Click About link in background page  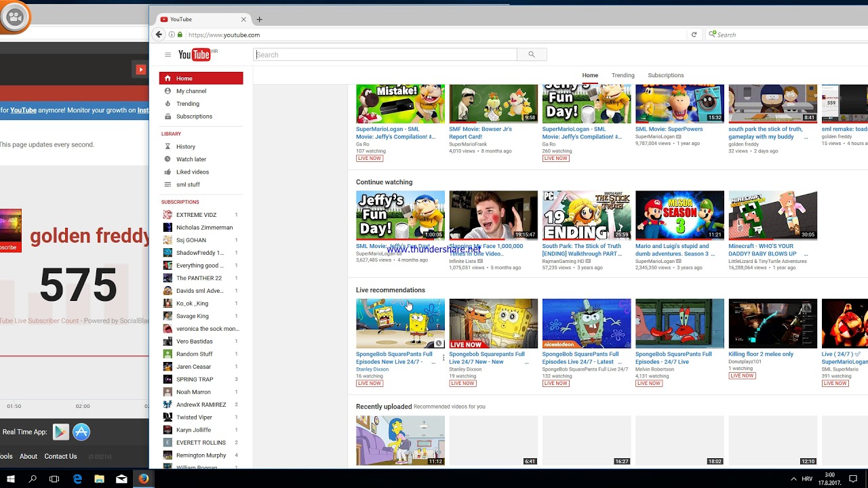click(x=28, y=456)
